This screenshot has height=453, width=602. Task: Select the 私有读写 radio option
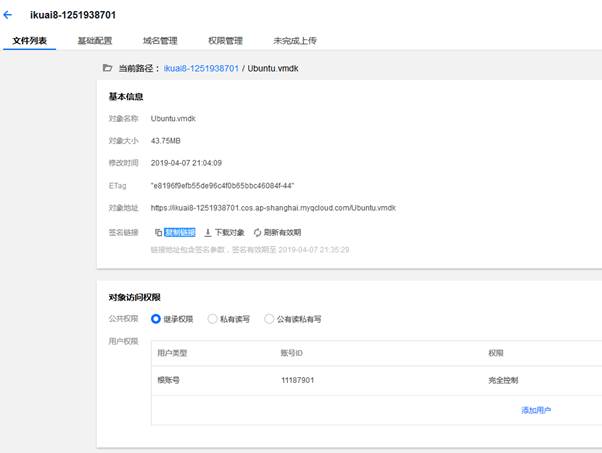pyautogui.click(x=212, y=319)
